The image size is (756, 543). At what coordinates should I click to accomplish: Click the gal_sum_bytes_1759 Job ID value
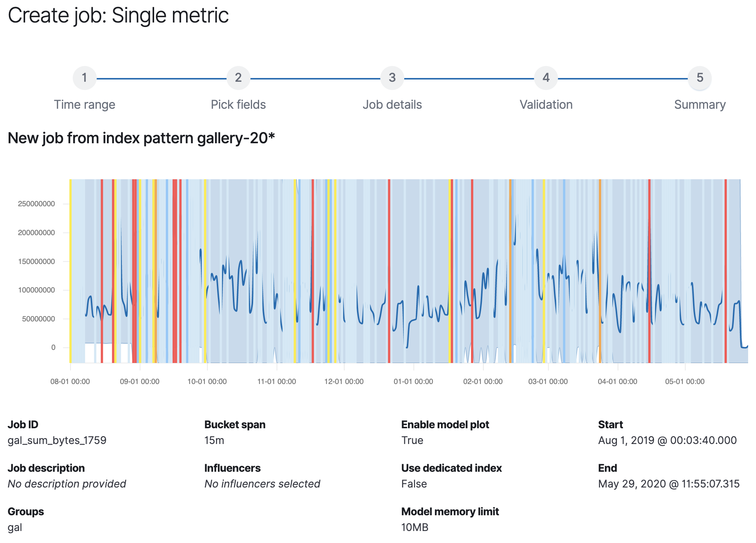coord(57,440)
